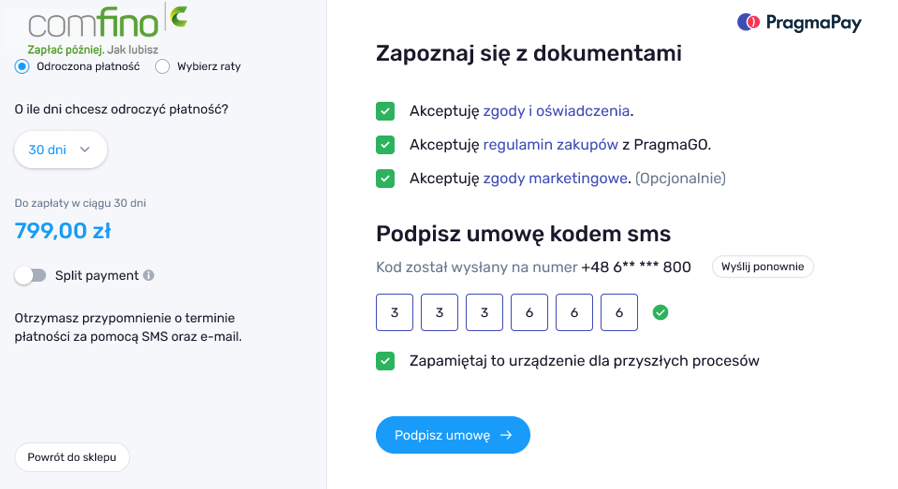Uncheck the regulamin zakupów acceptance checkbox

pos(385,145)
